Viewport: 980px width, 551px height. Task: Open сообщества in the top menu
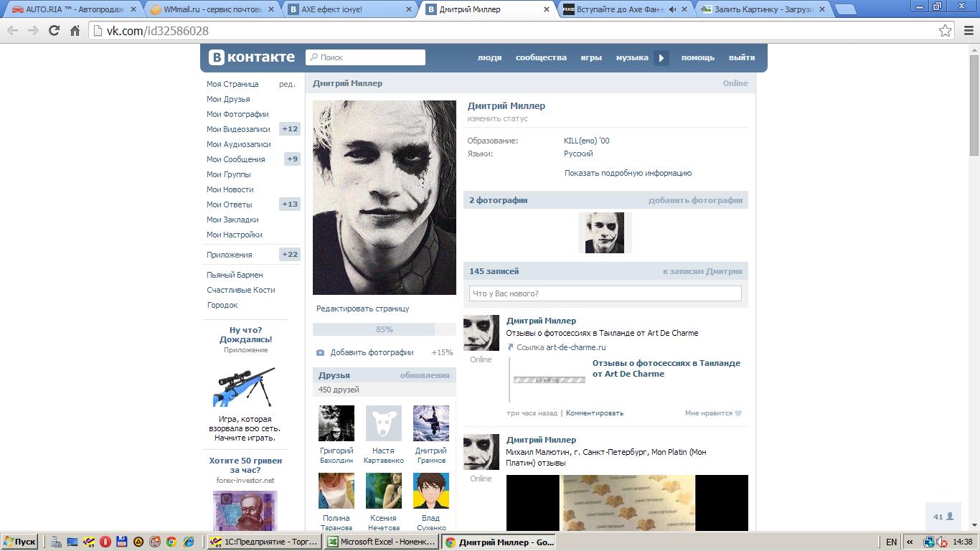coord(541,57)
